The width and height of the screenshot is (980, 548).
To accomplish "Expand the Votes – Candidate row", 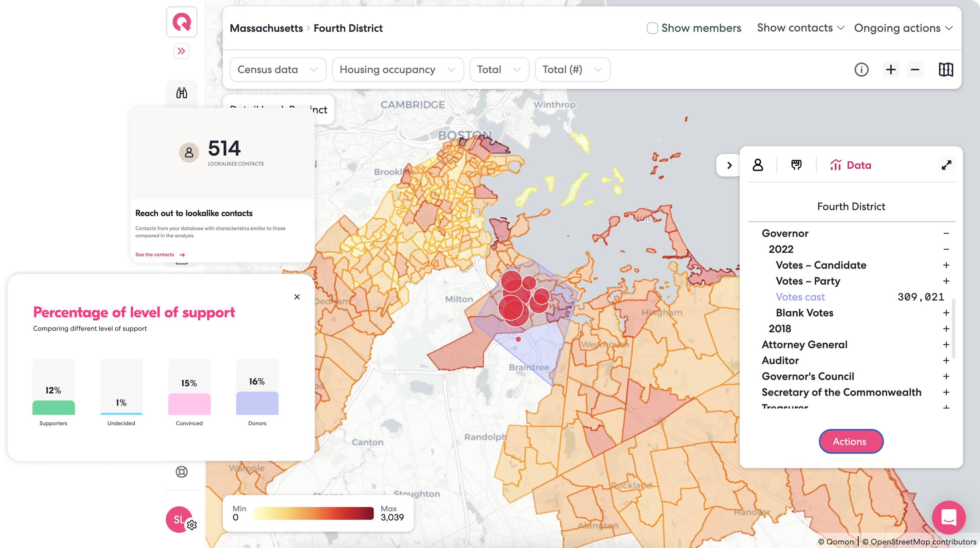I will pyautogui.click(x=946, y=265).
